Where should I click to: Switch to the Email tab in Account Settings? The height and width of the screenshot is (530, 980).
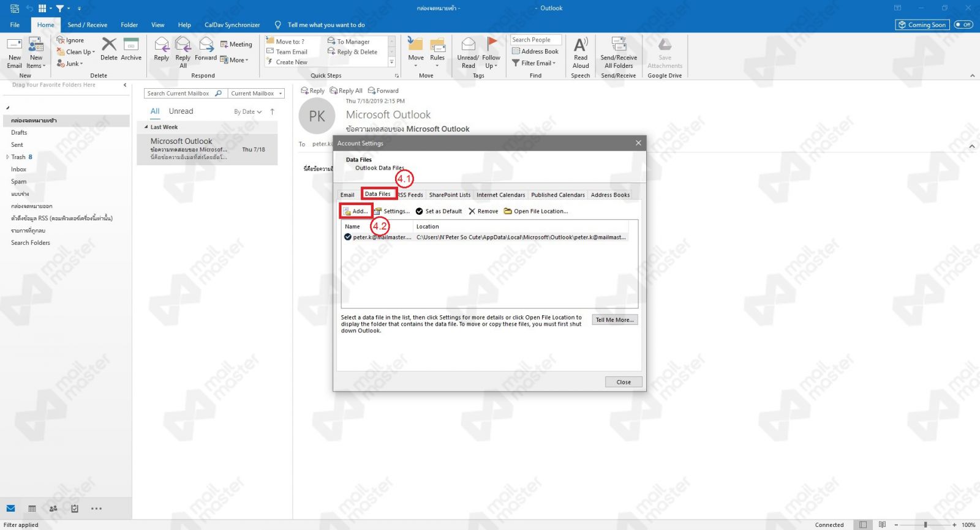[347, 195]
